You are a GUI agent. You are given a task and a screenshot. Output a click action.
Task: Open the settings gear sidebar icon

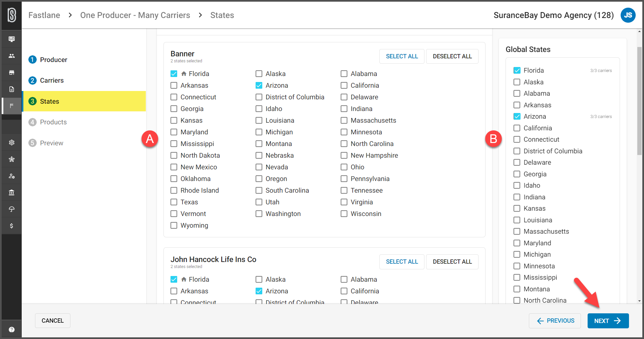click(12, 142)
